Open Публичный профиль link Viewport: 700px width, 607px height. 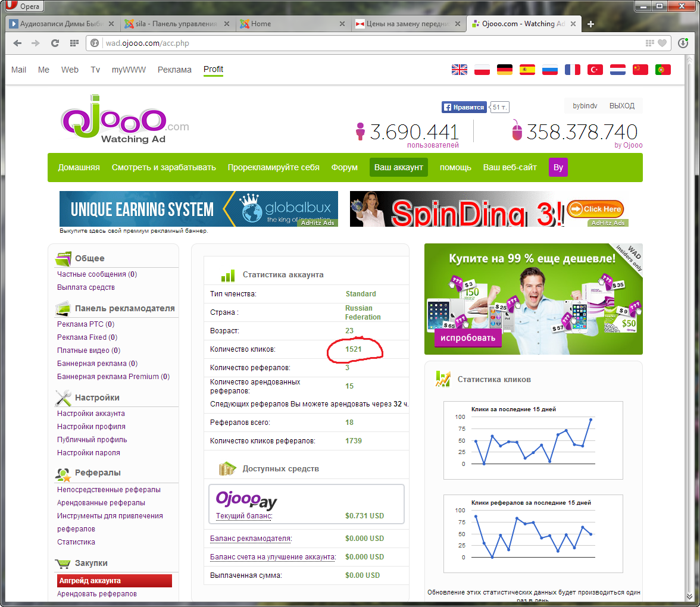(92, 440)
